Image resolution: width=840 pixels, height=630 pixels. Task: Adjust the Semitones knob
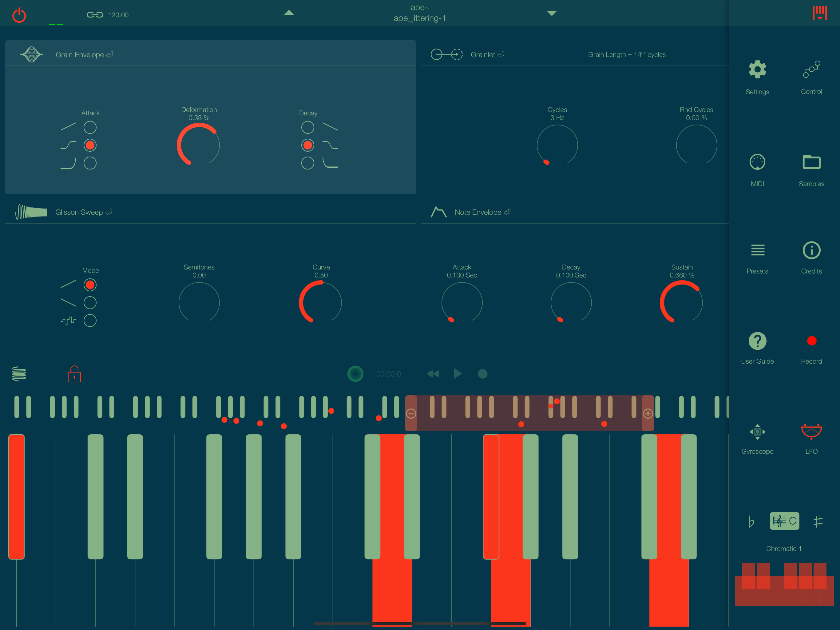point(199,303)
